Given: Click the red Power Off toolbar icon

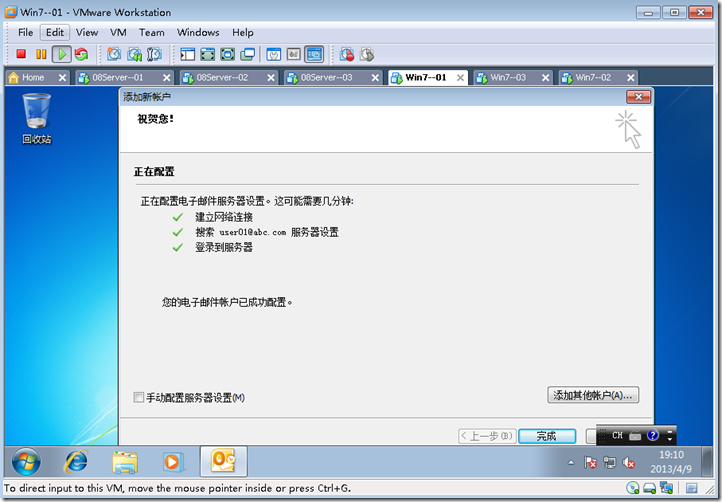Looking at the screenshot, I should point(21,54).
